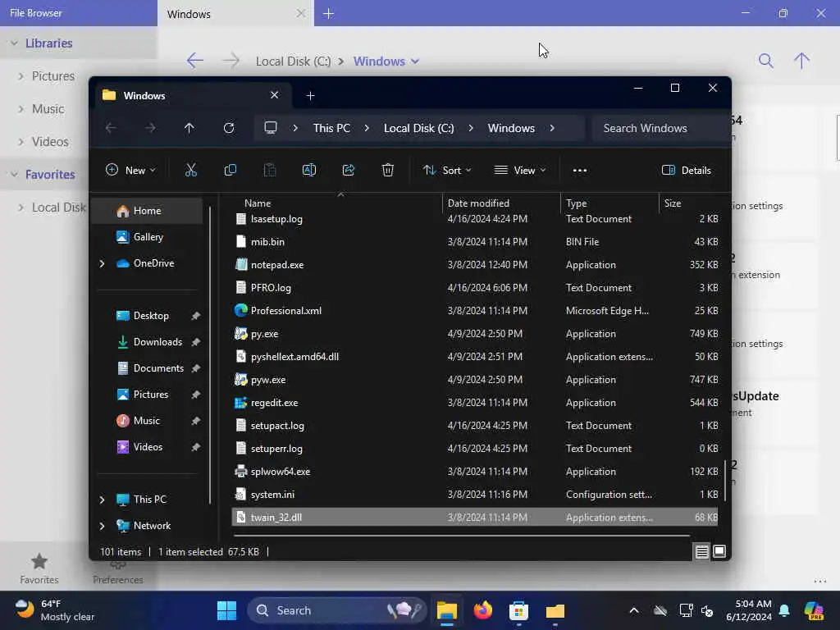Expand This PC in the navigation pane
Viewport: 840px width, 630px height.
[102, 500]
